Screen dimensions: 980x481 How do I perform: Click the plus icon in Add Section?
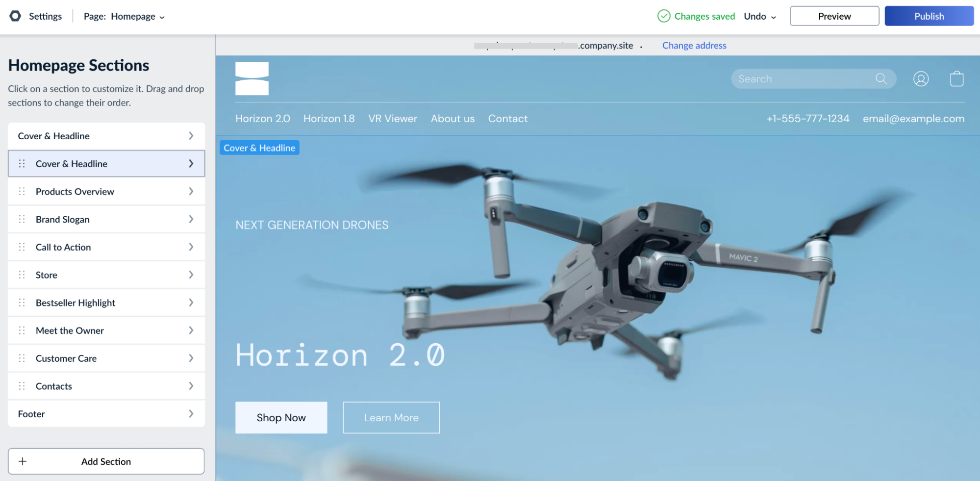[x=23, y=461]
